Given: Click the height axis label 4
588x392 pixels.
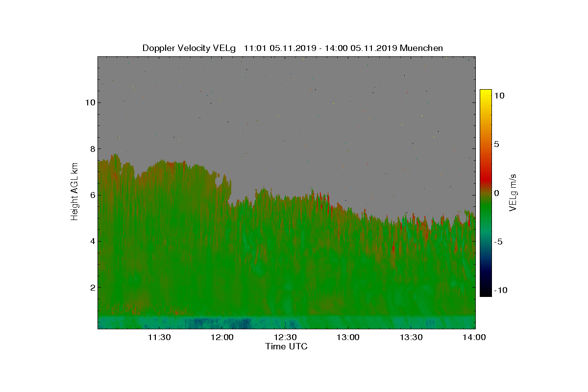Looking at the screenshot, I should coord(92,241).
